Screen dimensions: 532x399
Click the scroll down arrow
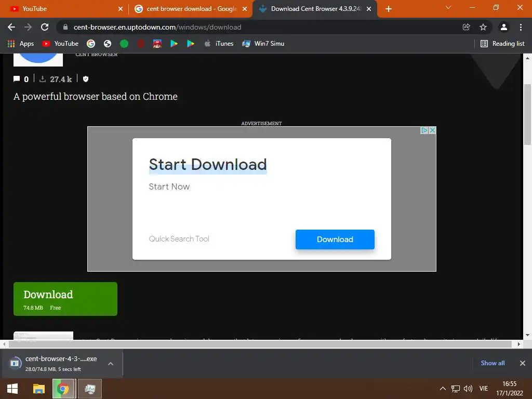pos(528,335)
